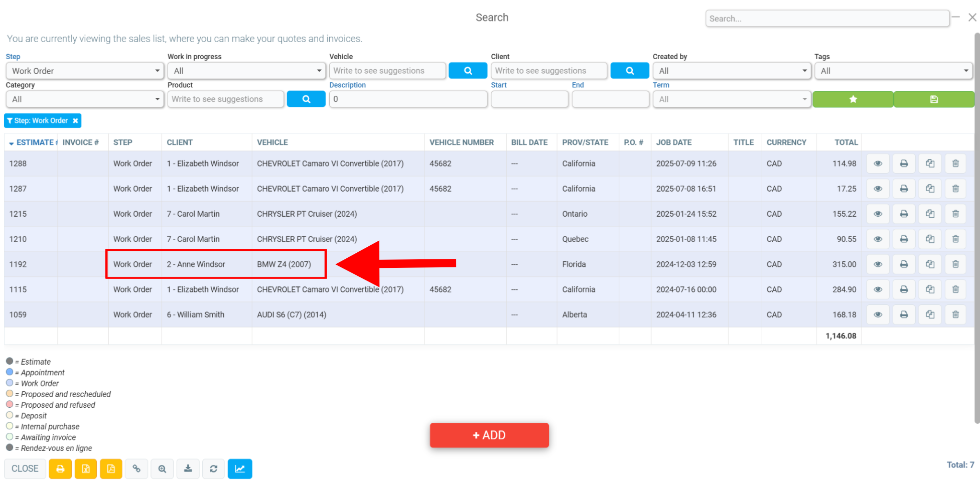
Task: Click the Start date input field
Action: (529, 99)
